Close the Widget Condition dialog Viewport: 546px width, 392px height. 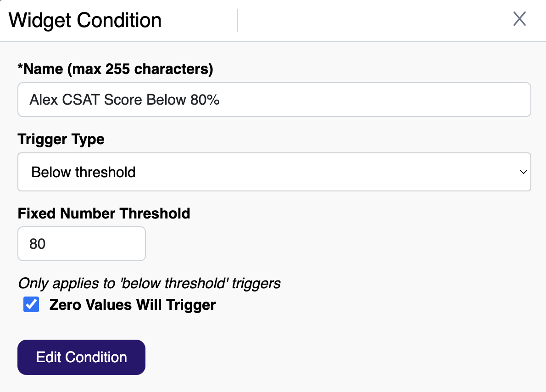coord(519,19)
